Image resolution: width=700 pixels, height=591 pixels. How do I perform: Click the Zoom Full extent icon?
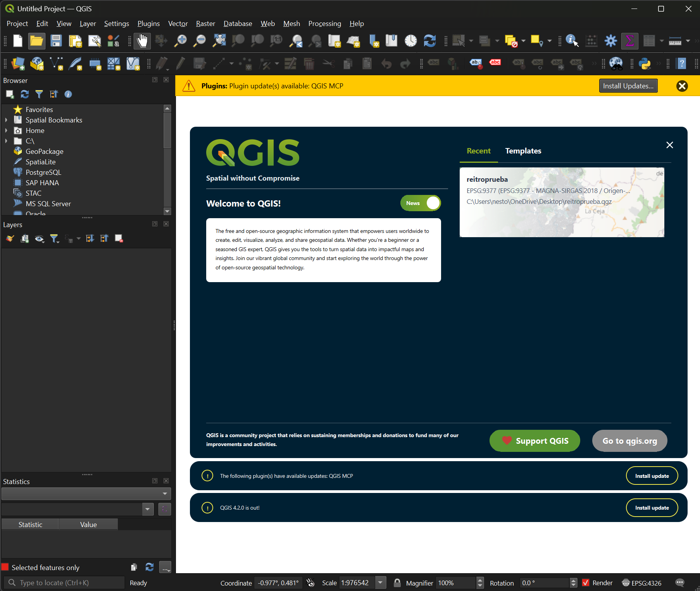(219, 41)
